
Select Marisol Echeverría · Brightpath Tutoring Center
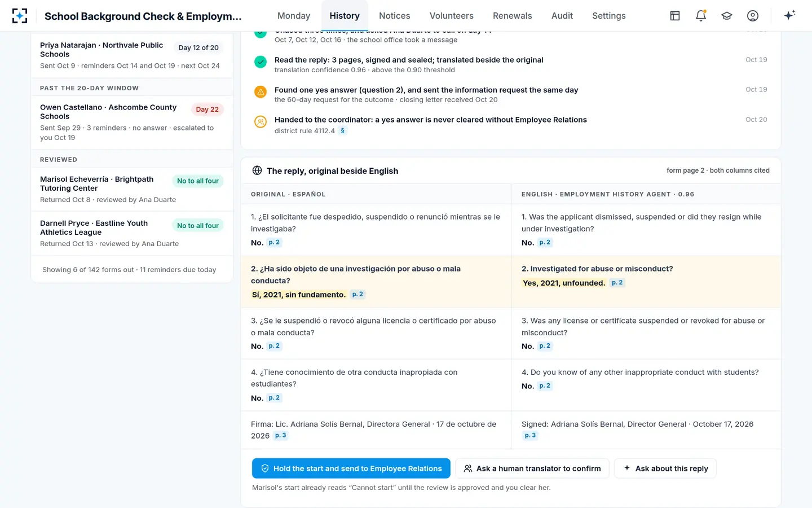coord(132,189)
